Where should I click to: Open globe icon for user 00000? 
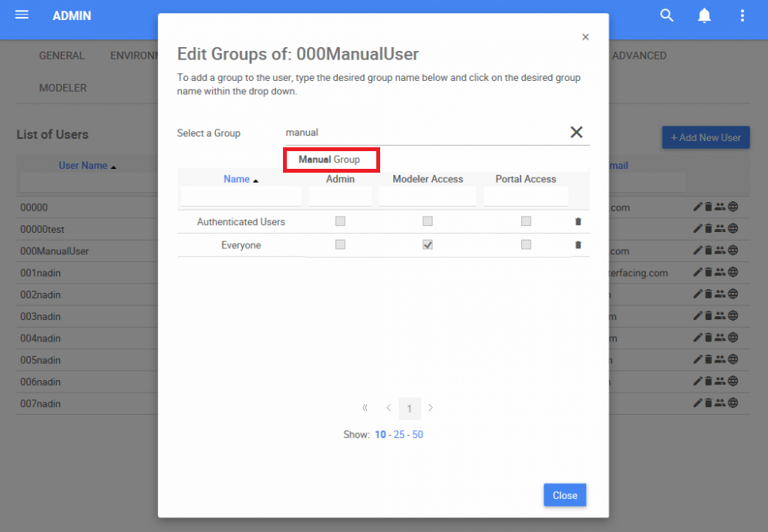tap(733, 207)
